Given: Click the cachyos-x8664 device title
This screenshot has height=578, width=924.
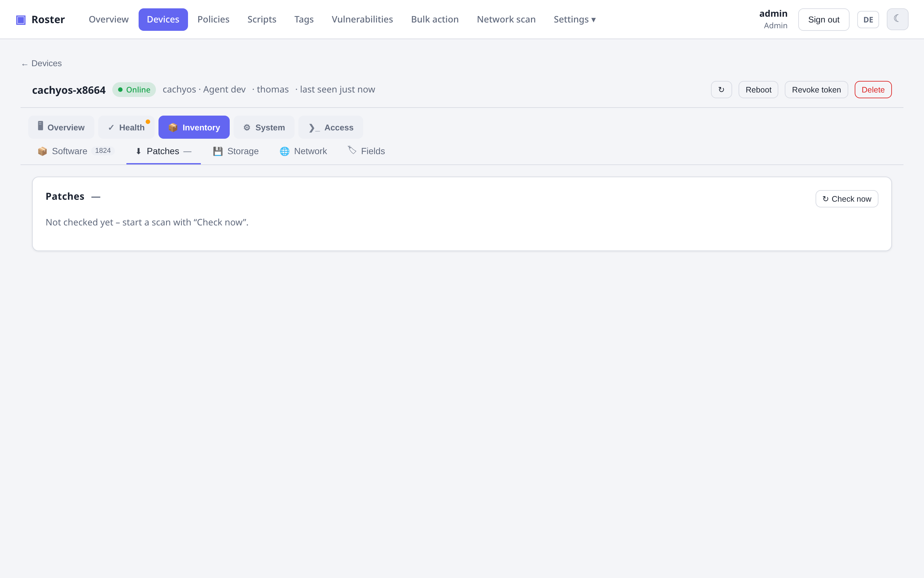Looking at the screenshot, I should coord(69,90).
